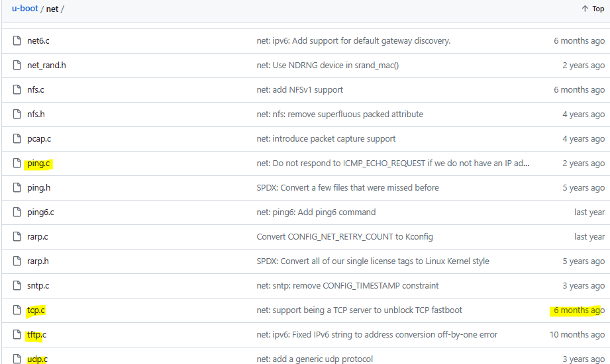Jump to Top of the page
The width and height of the screenshot is (610, 364).
[593, 9]
